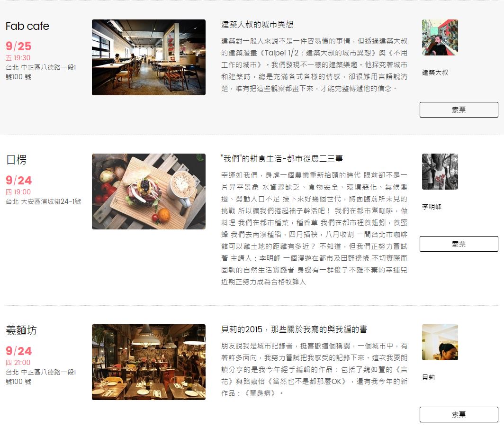
Task: Open the Fab cafe interior photo
Action: point(149,57)
